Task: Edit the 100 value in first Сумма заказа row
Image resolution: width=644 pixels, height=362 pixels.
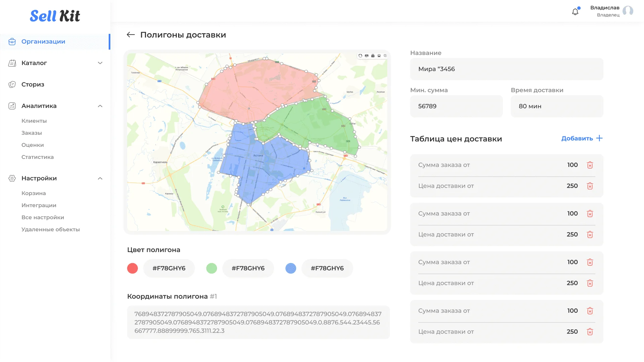Action: tap(573, 165)
